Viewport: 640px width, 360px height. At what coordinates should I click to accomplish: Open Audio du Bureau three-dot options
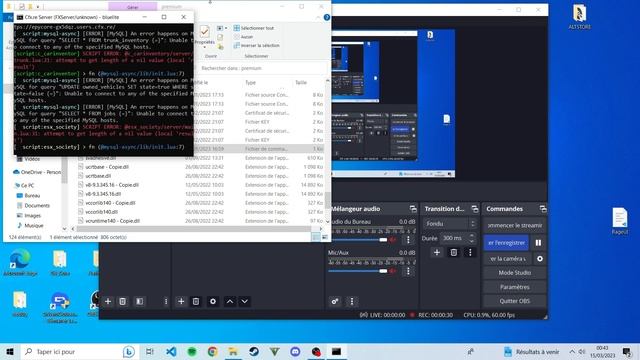tap(408, 240)
